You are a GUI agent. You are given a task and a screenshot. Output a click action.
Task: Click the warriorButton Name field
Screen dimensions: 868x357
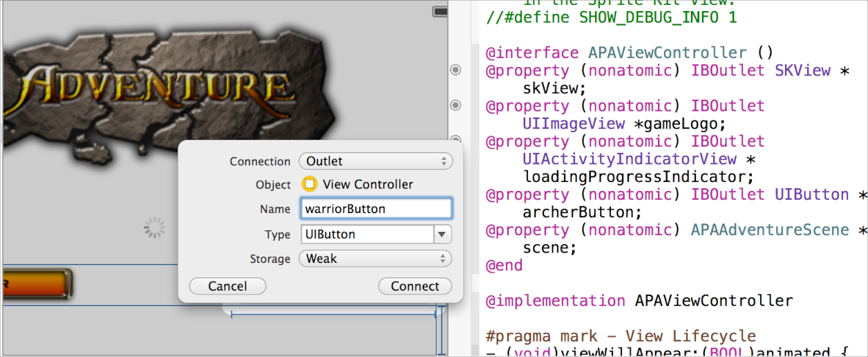[376, 208]
